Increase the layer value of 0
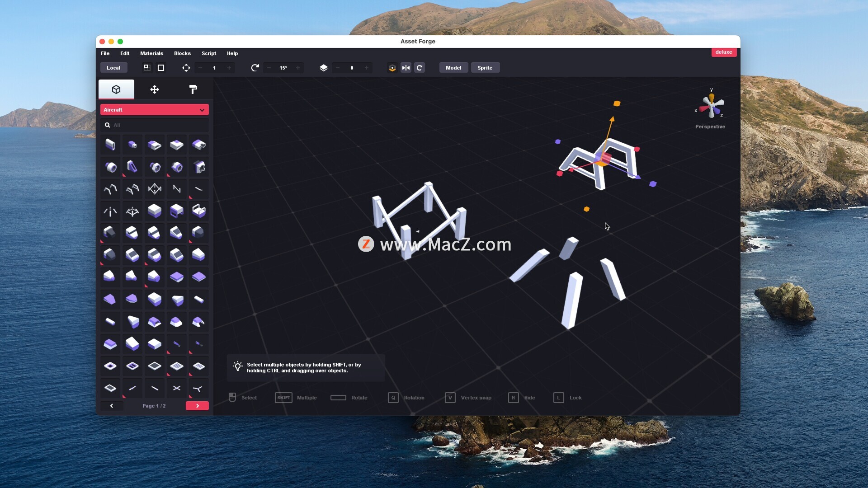The height and width of the screenshot is (488, 868). click(x=367, y=68)
